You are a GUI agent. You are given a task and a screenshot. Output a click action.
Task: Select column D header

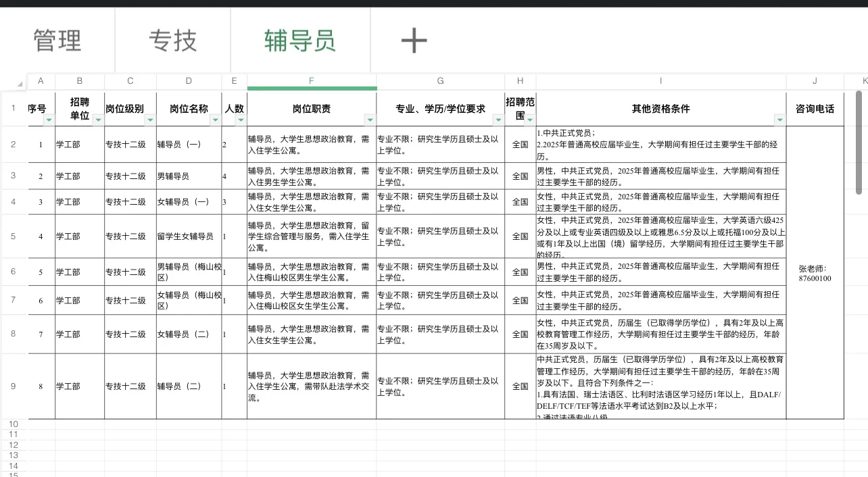tap(189, 81)
